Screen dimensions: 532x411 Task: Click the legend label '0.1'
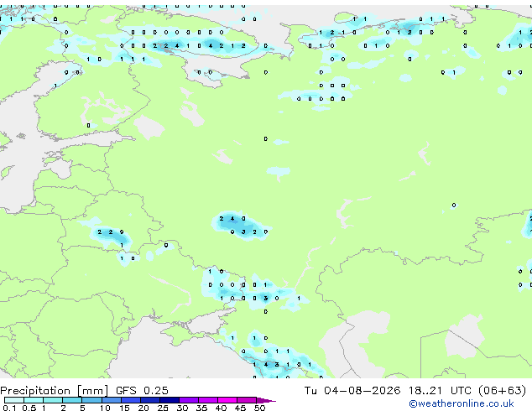pyautogui.click(x=9, y=408)
